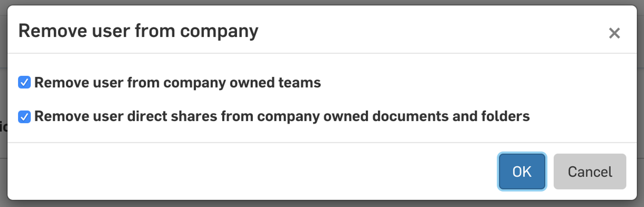Click the first checked box in the dialog
The height and width of the screenshot is (207, 644).
(25, 82)
